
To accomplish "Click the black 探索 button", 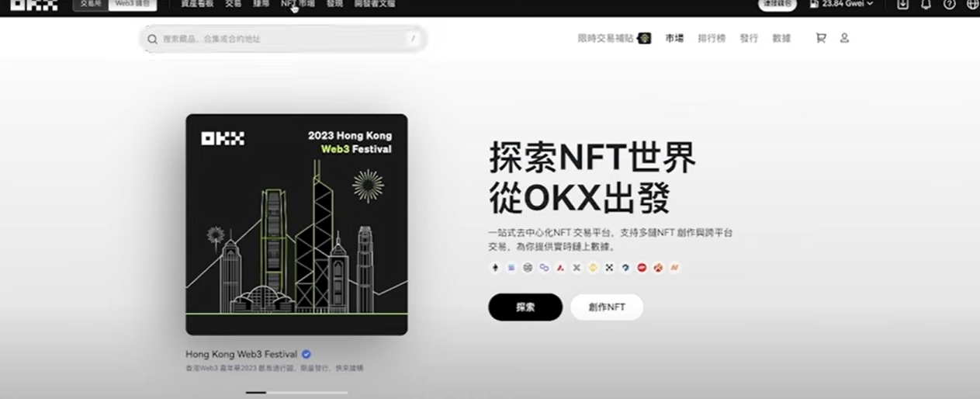I will point(525,307).
